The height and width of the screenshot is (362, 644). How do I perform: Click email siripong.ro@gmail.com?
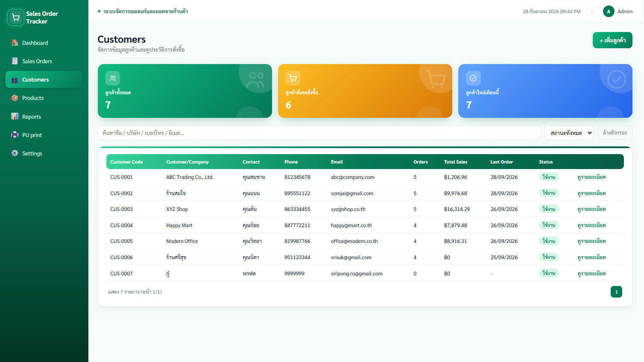point(357,274)
